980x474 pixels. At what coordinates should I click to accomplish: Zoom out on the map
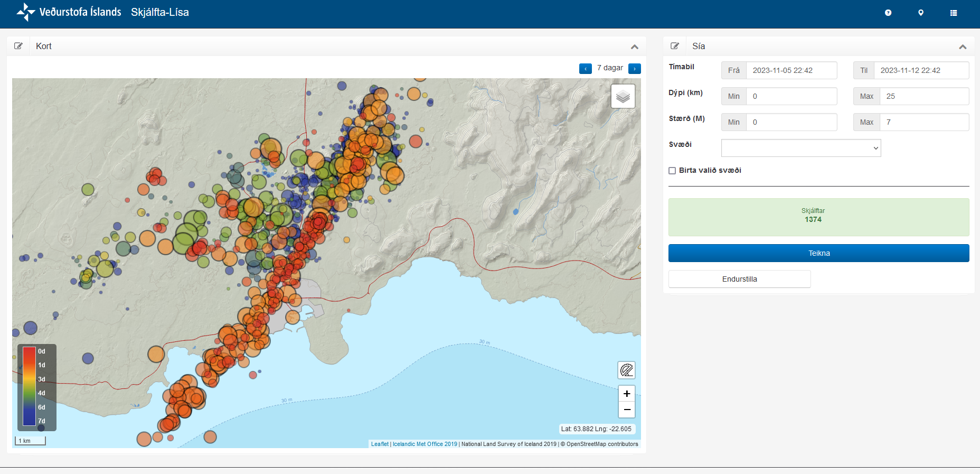point(627,410)
